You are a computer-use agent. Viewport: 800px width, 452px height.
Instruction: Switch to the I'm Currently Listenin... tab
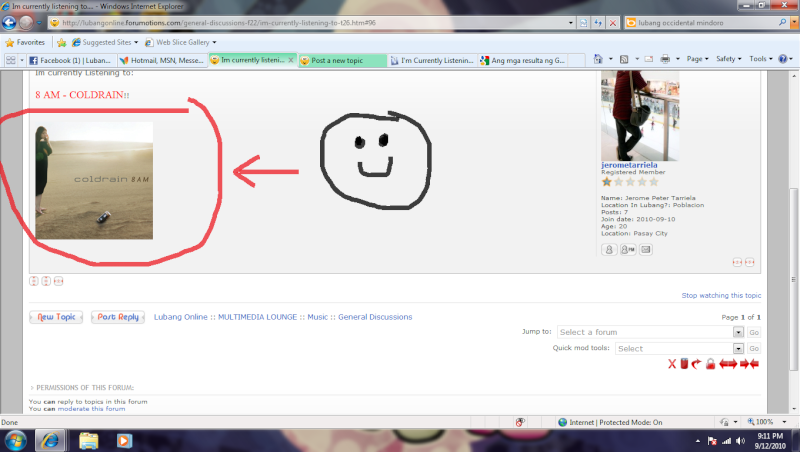click(432, 60)
